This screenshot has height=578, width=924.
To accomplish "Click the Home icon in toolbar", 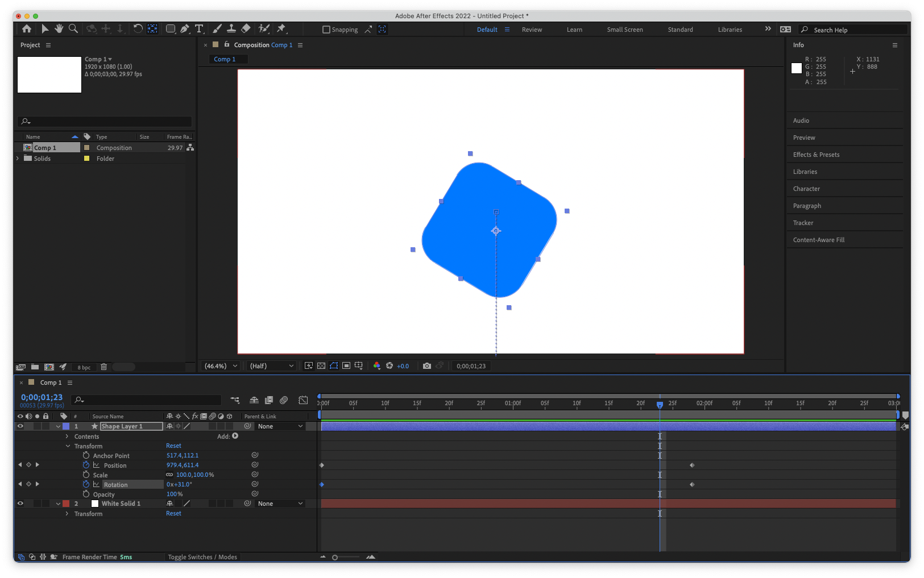I will (x=27, y=28).
